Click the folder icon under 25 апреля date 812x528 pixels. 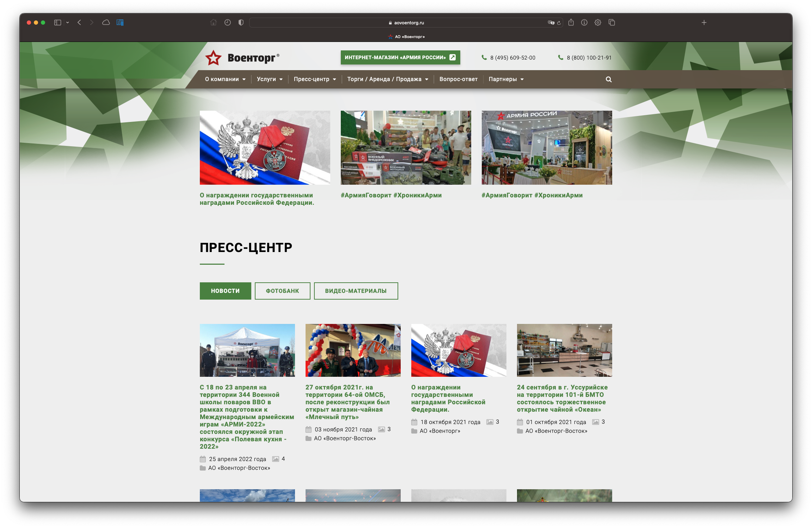(203, 468)
